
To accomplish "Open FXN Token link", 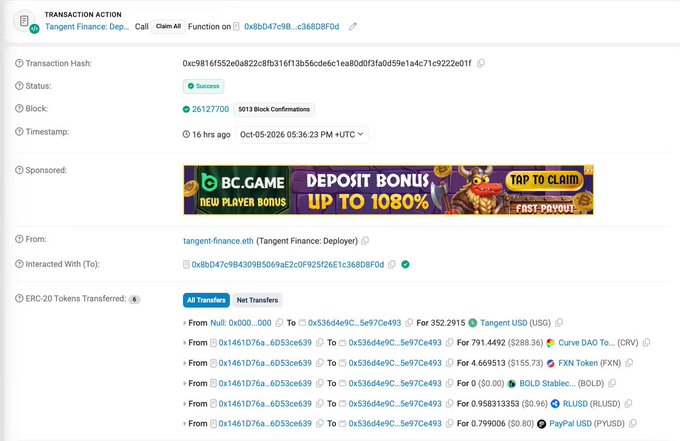I will click(578, 363).
